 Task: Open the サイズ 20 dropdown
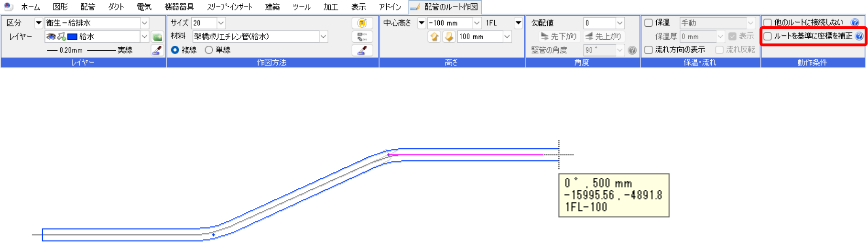coord(221,22)
